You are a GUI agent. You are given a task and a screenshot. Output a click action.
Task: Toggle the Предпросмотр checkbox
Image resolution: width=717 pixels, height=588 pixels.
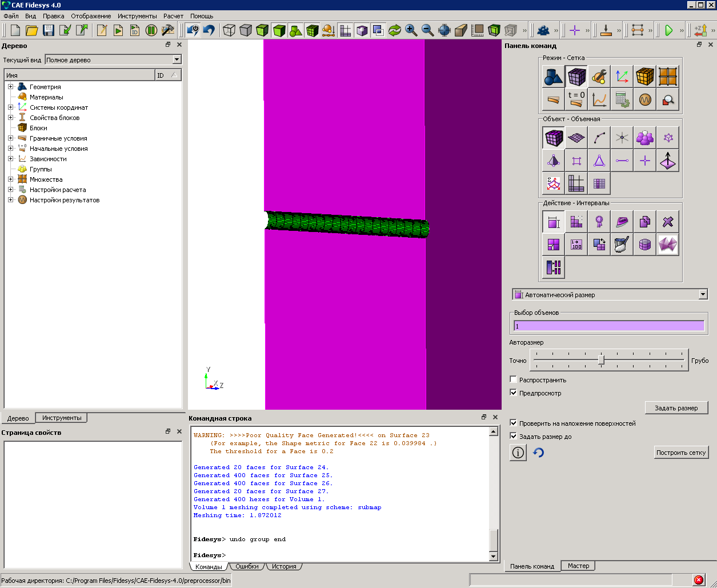513,393
